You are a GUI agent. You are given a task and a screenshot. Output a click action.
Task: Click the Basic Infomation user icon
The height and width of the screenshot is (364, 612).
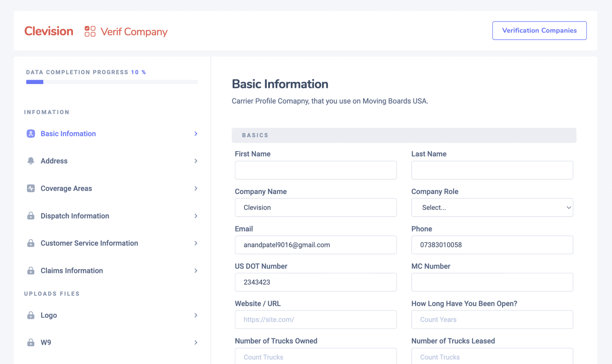click(x=31, y=134)
